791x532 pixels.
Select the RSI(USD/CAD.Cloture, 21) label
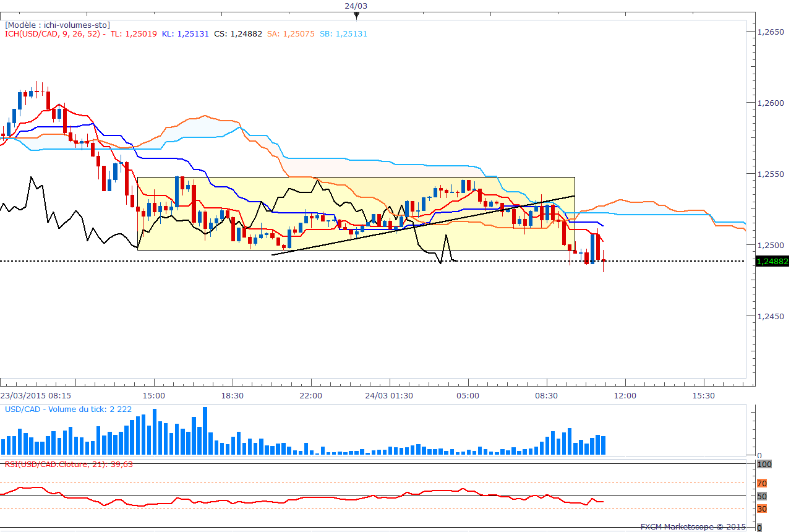tap(69, 463)
